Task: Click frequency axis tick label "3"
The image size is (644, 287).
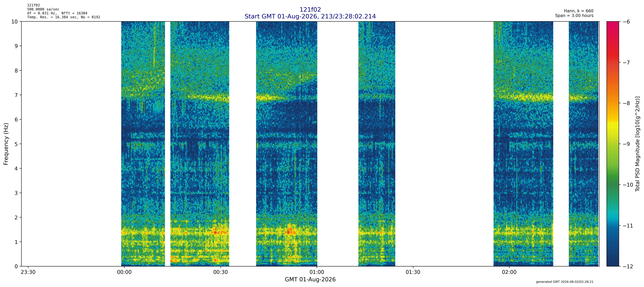Action: pyautogui.click(x=16, y=193)
